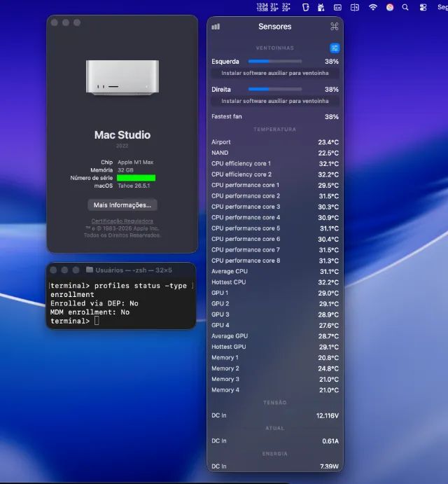
Task: Select the Memory 4 temperature row
Action: tap(275, 390)
